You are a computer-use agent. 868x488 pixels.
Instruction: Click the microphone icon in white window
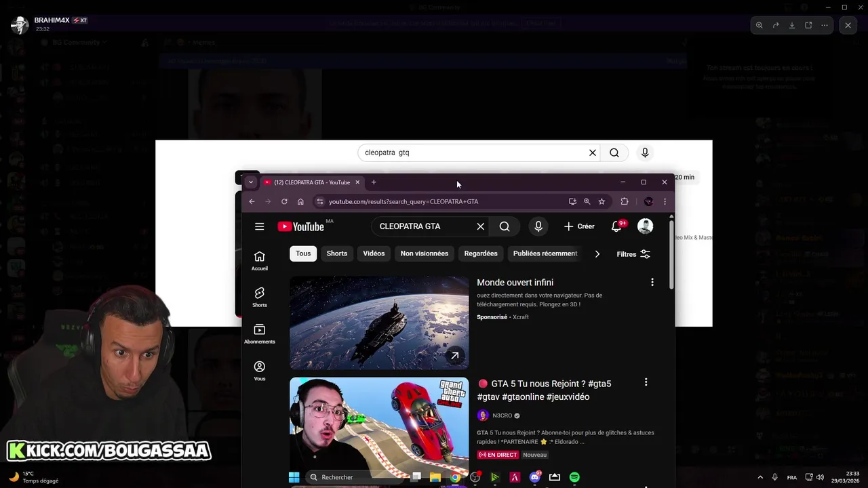(645, 152)
